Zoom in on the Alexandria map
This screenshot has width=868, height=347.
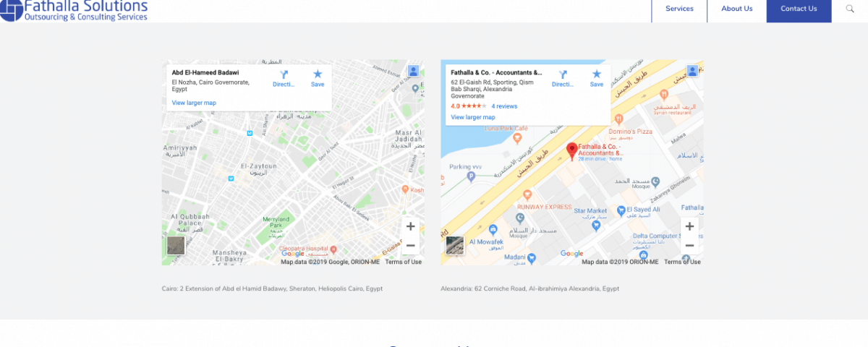point(689,226)
